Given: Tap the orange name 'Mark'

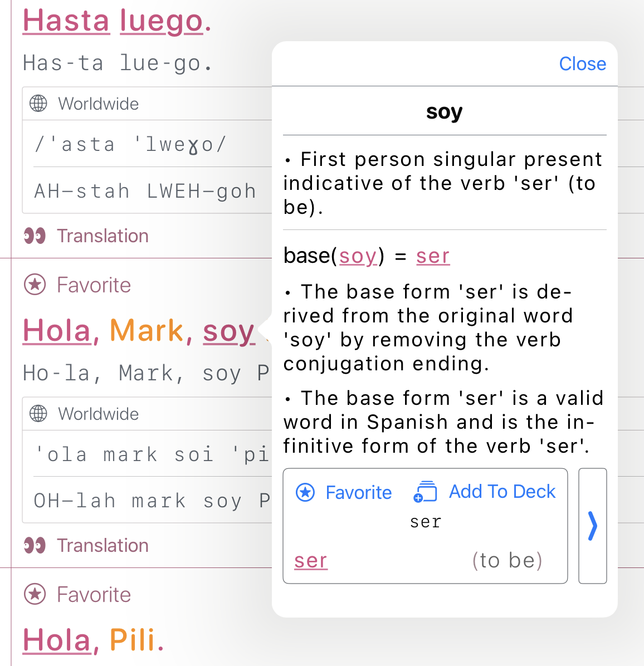Looking at the screenshot, I should [x=147, y=331].
